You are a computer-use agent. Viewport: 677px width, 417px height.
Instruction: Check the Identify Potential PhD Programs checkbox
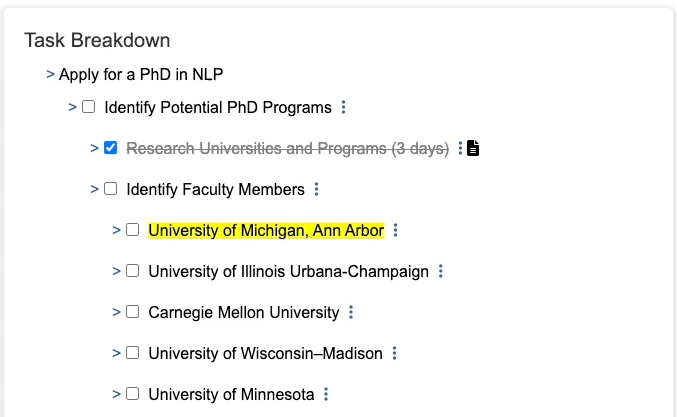[x=88, y=107]
